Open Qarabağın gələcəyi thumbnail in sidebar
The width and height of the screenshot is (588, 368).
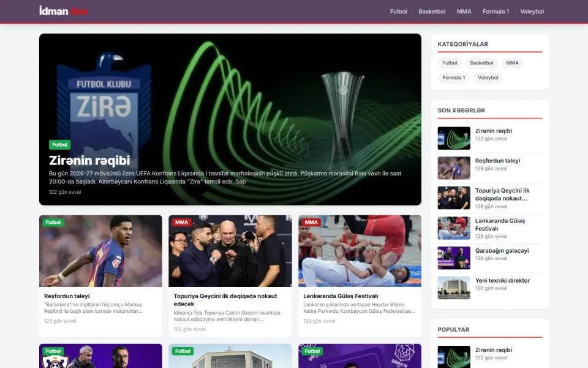454,258
